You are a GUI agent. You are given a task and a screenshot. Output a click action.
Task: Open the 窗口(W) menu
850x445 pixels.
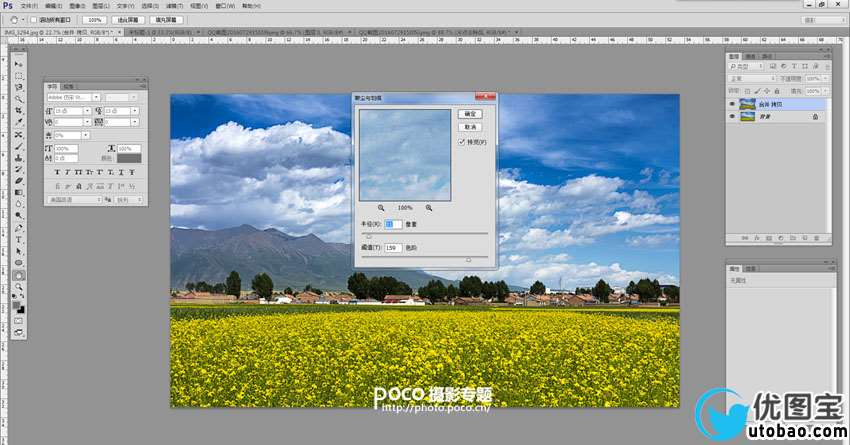[224, 6]
